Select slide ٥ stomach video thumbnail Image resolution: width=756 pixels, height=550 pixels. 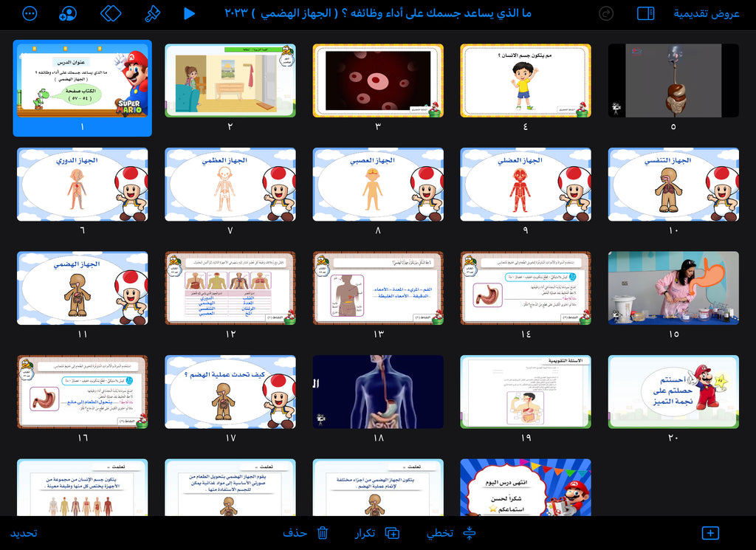[x=673, y=80]
